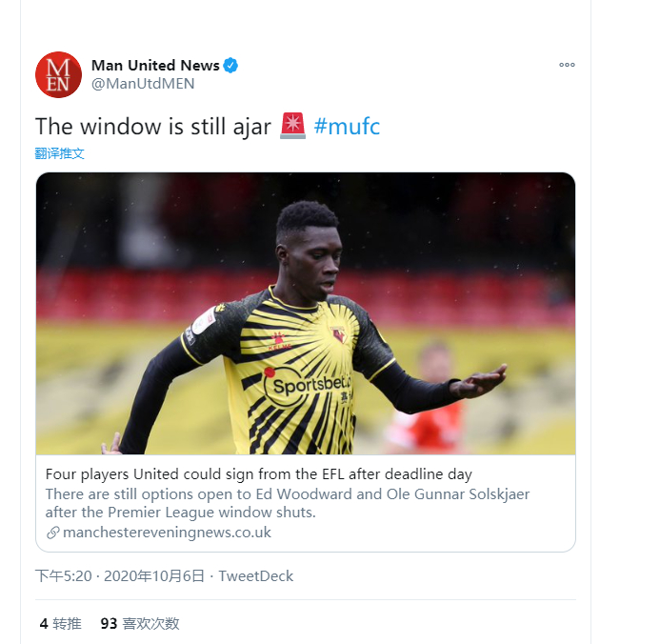The image size is (660, 644).
Task: Click the 翻译推文 translate tweet link
Action: click(x=59, y=153)
